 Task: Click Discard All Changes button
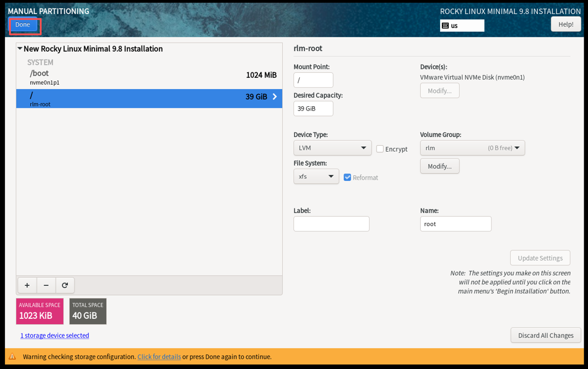[545, 335]
